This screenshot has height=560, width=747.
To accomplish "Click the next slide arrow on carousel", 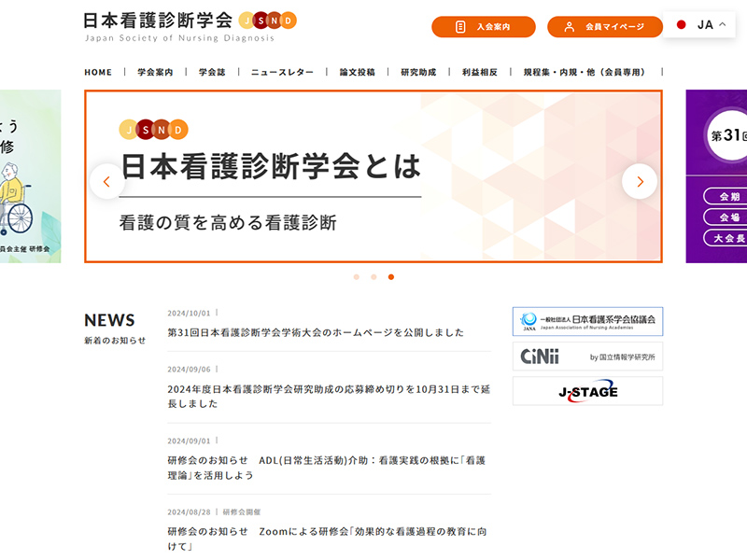I will point(640,181).
